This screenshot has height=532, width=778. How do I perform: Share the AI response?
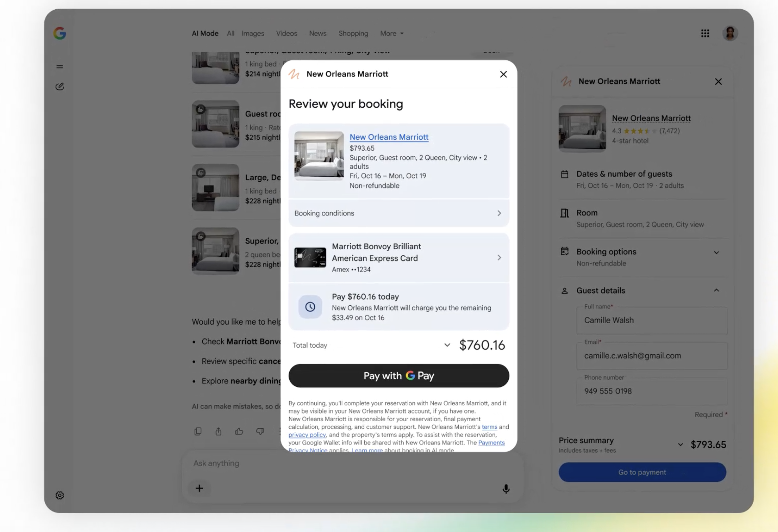(218, 432)
